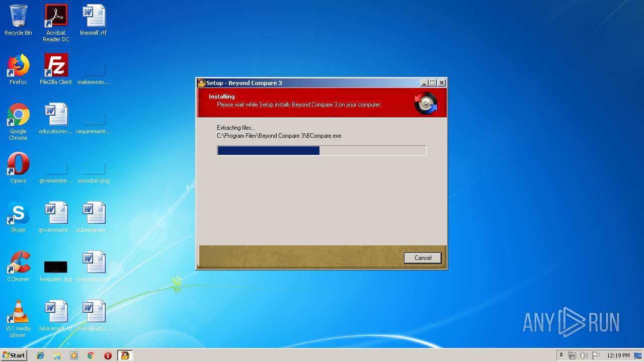Screen dimensions: 644x362
Task: Open the volume control tray icon
Action: coord(584,355)
